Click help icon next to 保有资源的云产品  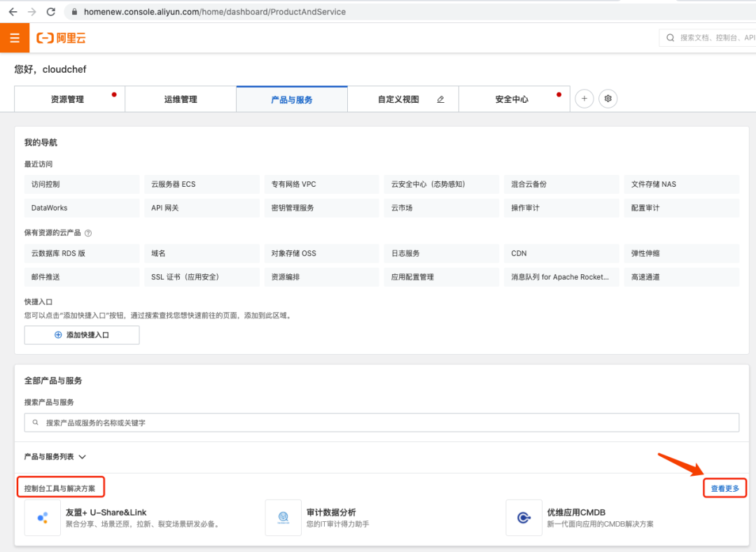coord(88,233)
